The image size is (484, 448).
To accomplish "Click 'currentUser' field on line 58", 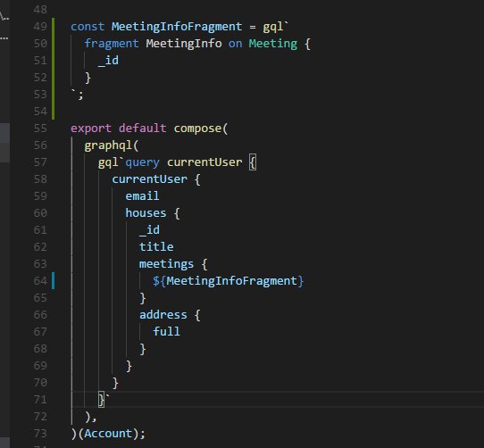I will (x=149, y=179).
